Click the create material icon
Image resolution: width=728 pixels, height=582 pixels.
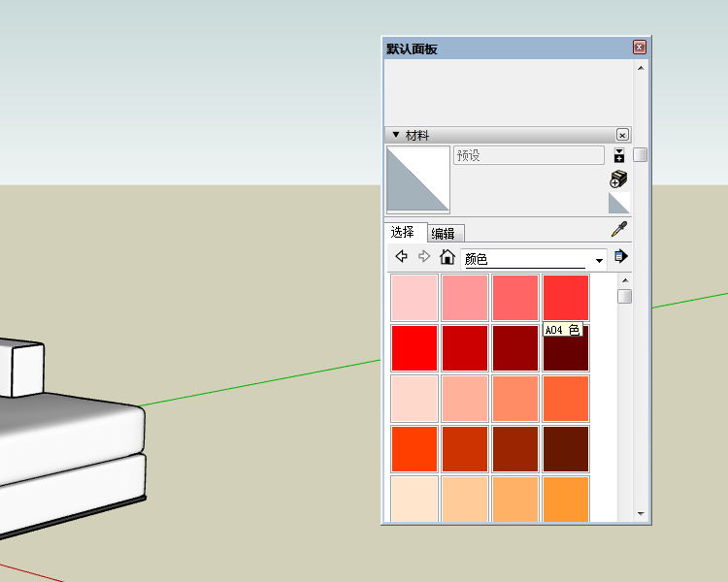coord(618,178)
